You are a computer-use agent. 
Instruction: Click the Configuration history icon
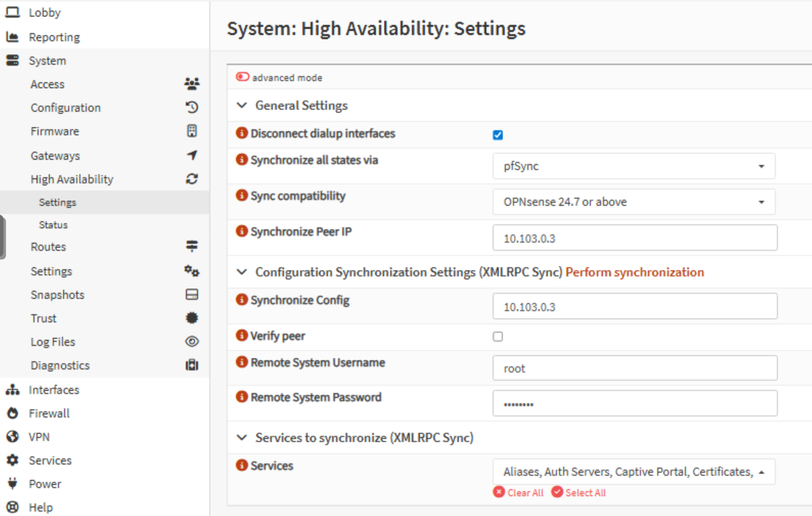(x=192, y=108)
